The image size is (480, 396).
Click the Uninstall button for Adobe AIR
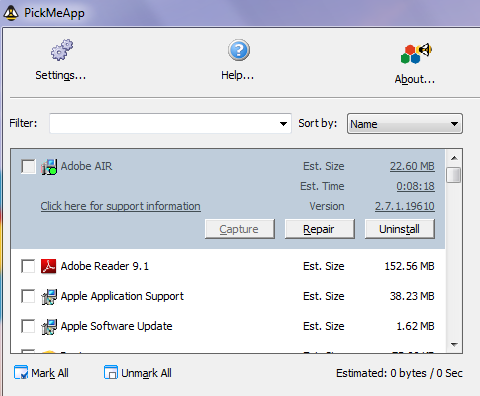click(x=399, y=229)
